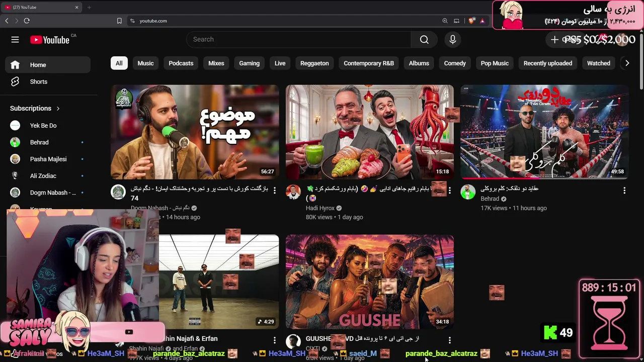Bookmark this page in the address bar
This screenshot has width=644, height=362.
coord(119,21)
